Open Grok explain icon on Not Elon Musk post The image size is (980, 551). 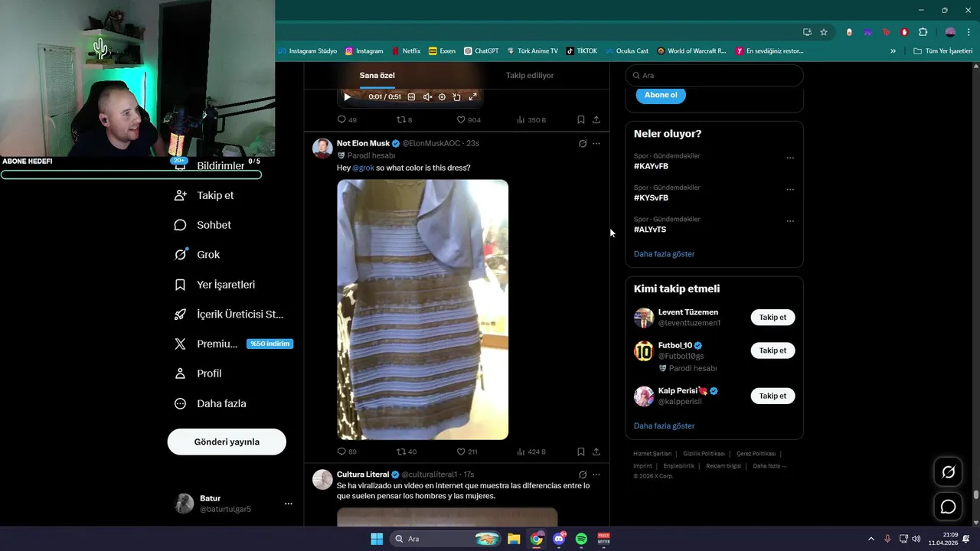583,143
